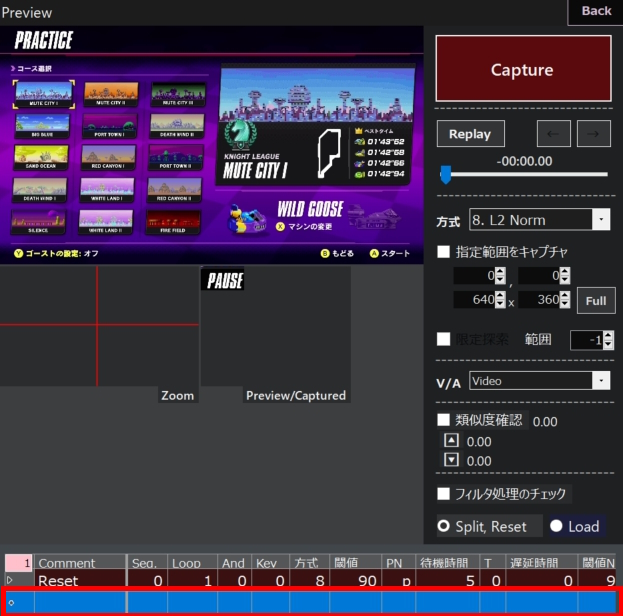Click the width field showing 640
Image resolution: width=623 pixels, height=616 pixels.
point(474,299)
